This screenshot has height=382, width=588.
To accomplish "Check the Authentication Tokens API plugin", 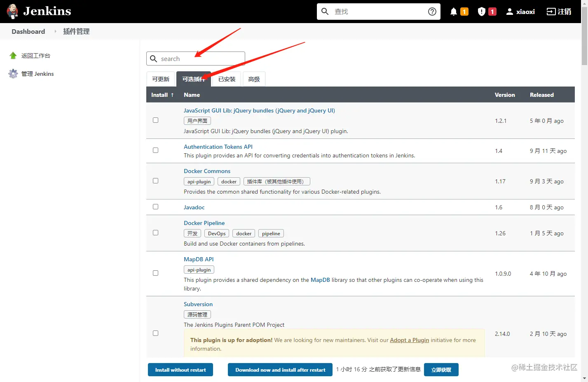I will tap(155, 150).
